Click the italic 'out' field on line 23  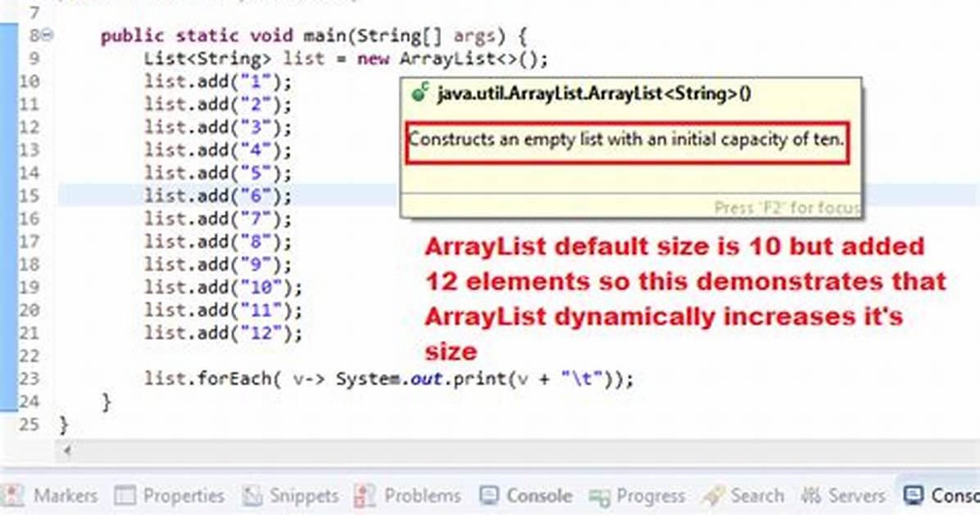(x=427, y=379)
